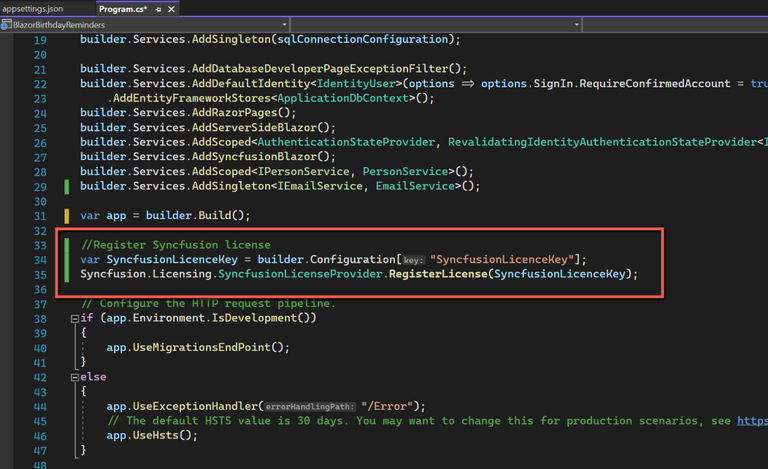The width and height of the screenshot is (768, 469).
Task: Click line number 38 in the gutter
Action: (39, 318)
